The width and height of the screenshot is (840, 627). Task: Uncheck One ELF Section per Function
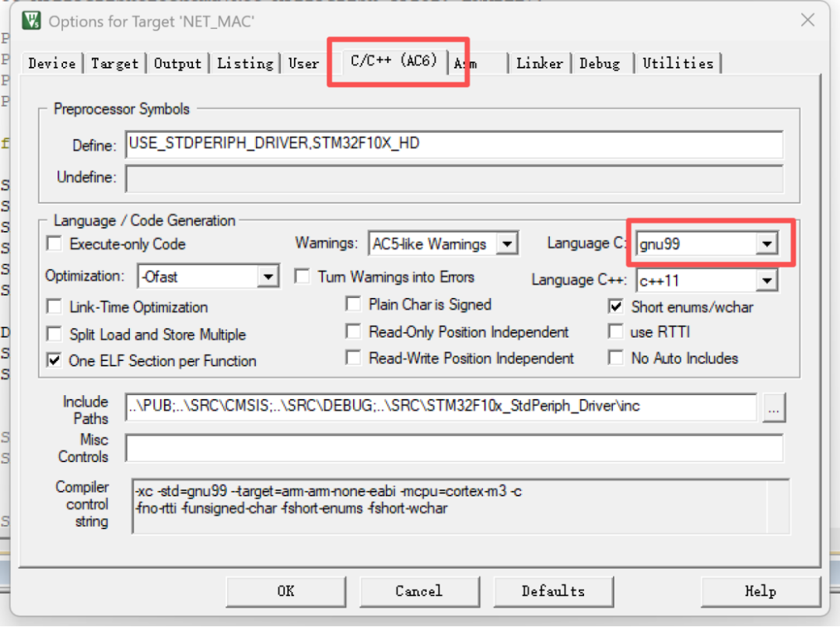pos(54,360)
